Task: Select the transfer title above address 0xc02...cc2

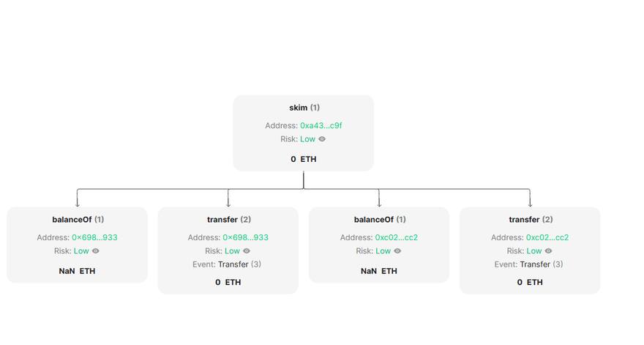Action: coord(530,220)
